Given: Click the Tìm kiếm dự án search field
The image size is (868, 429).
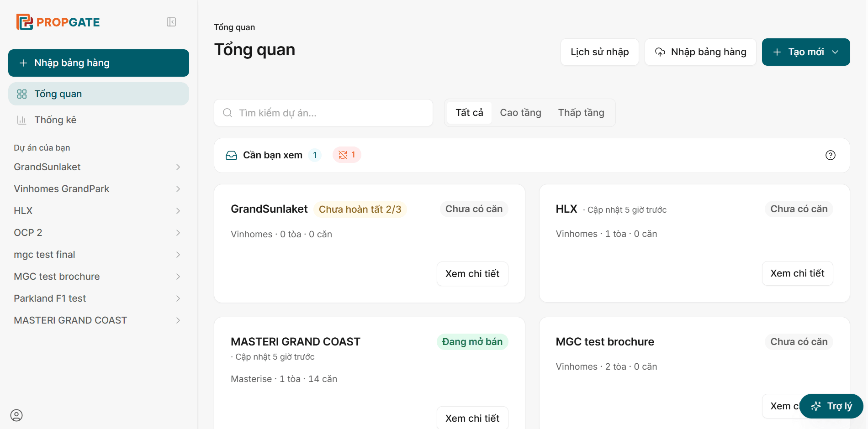Looking at the screenshot, I should (x=323, y=113).
